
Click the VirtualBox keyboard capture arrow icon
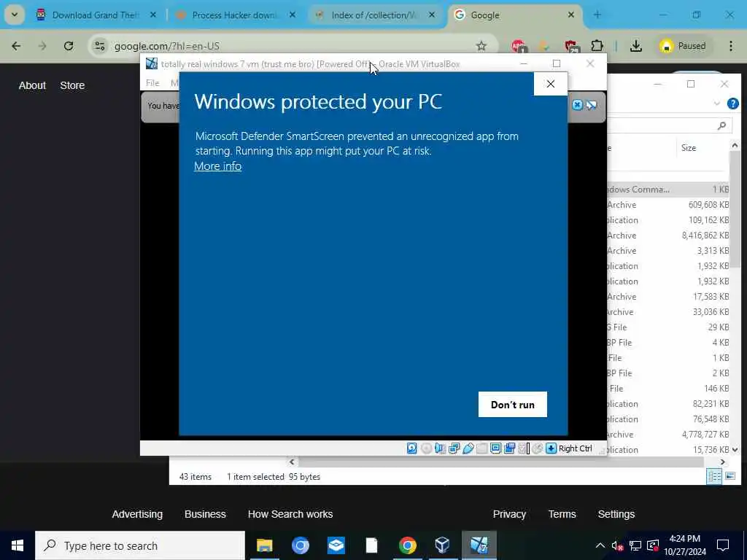[x=551, y=448]
